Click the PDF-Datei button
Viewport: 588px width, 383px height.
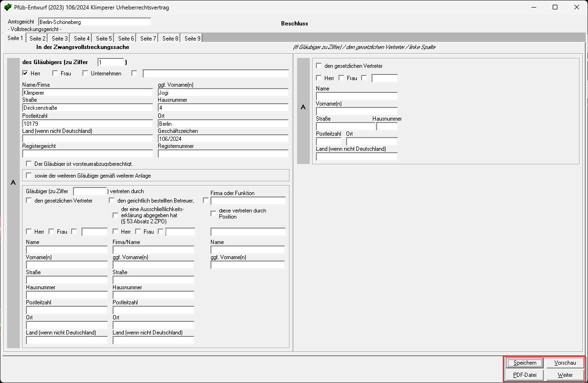click(524, 375)
